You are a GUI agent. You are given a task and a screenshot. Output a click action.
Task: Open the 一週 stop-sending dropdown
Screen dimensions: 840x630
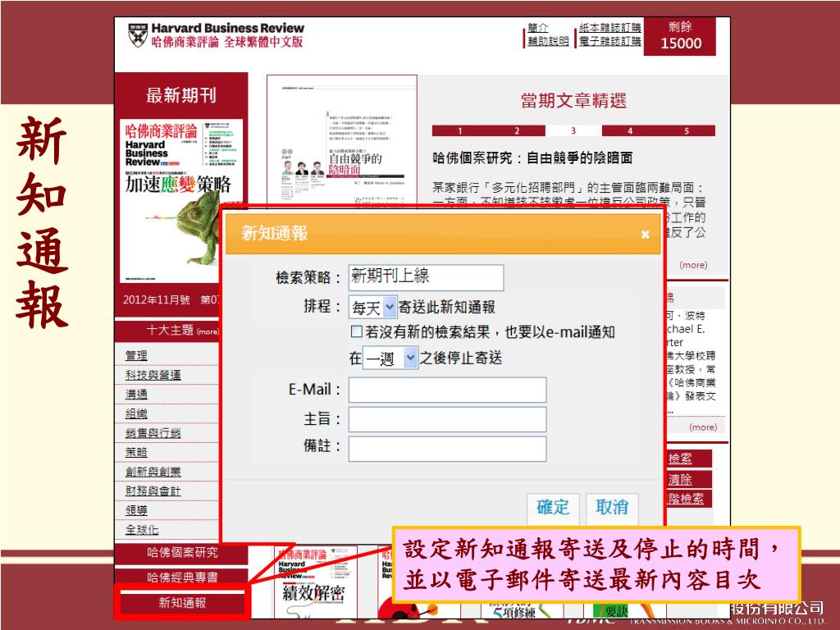[x=390, y=358]
